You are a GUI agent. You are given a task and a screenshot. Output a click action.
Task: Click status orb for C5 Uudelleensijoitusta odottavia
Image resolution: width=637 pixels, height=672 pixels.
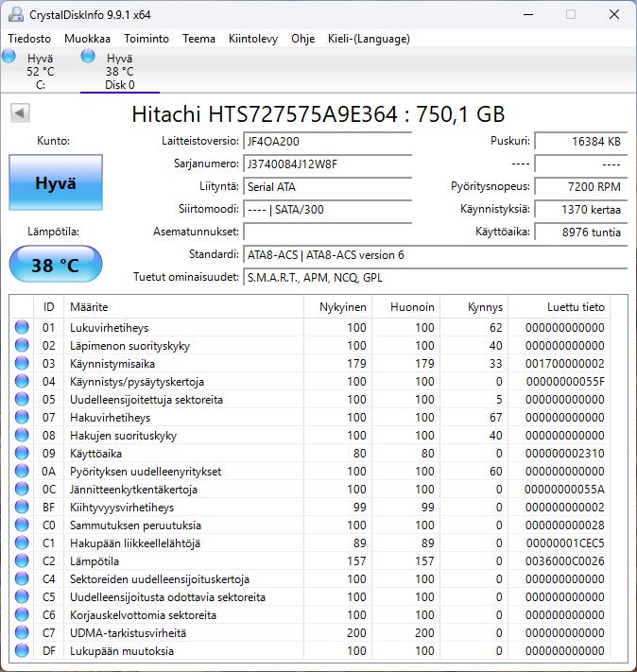pyautogui.click(x=22, y=597)
